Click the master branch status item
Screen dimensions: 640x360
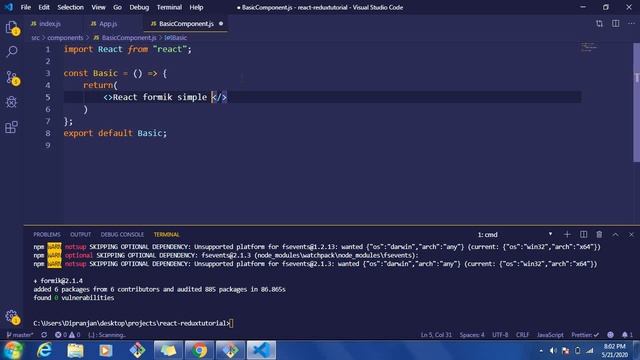coord(20,335)
